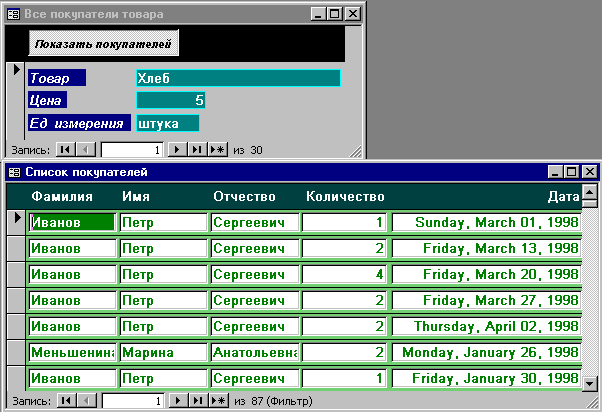Click the Отчество column header
The width and height of the screenshot is (602, 412).
pyautogui.click(x=244, y=197)
